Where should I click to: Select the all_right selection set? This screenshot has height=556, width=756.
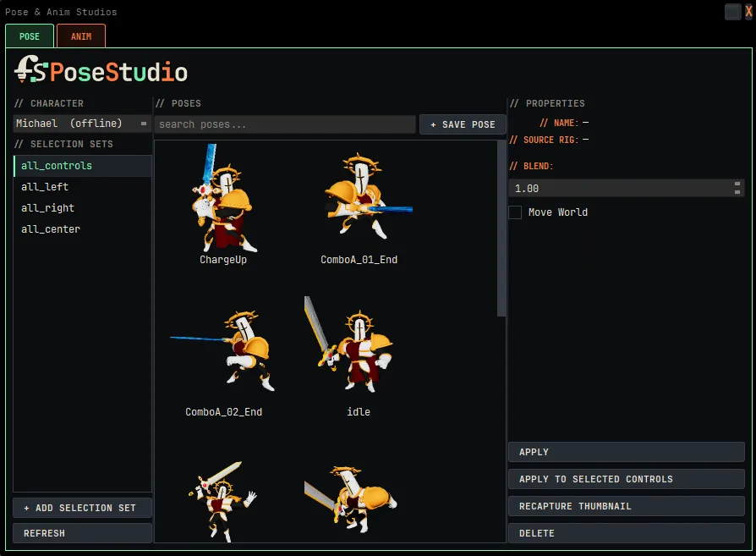point(82,208)
